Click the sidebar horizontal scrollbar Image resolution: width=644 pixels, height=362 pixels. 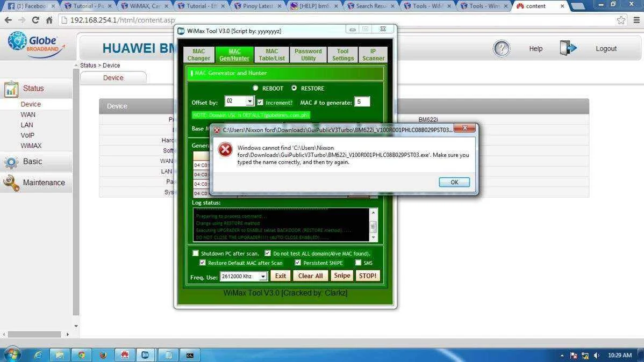(x=34, y=335)
